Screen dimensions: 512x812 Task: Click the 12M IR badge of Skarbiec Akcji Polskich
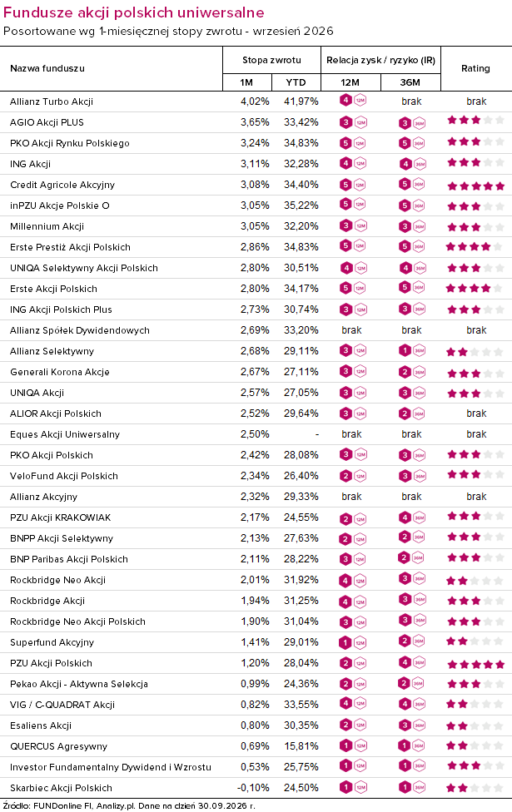pyautogui.click(x=353, y=787)
